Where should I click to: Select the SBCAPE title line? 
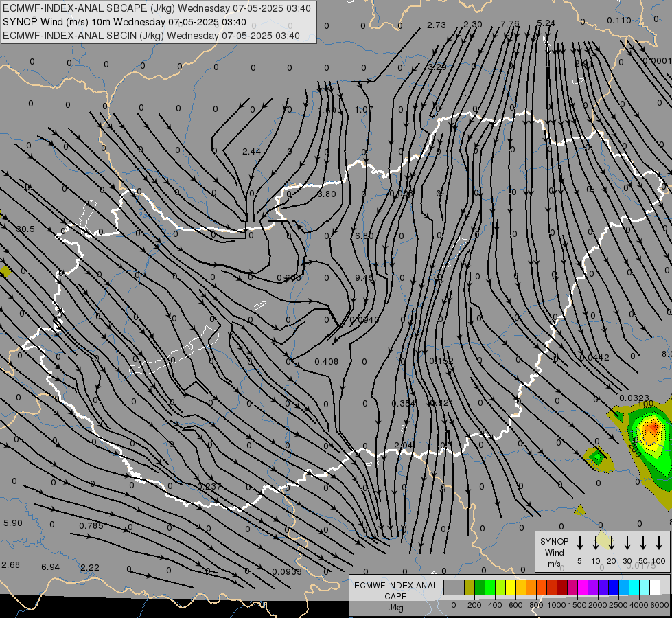coord(157,8)
